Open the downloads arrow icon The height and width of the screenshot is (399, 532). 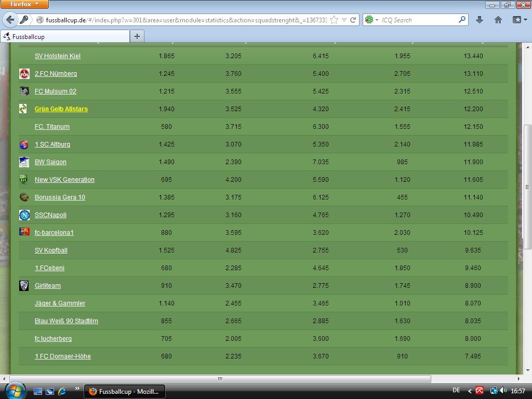click(480, 20)
